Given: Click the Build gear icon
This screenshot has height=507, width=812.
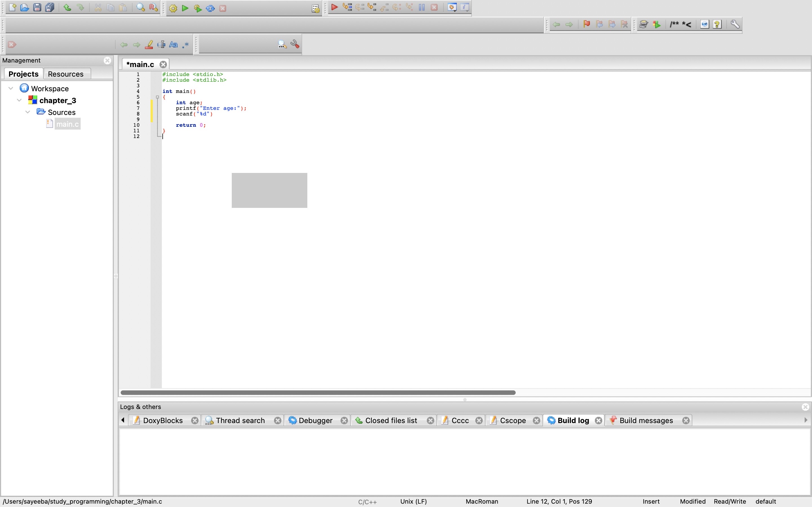Looking at the screenshot, I should (x=173, y=8).
